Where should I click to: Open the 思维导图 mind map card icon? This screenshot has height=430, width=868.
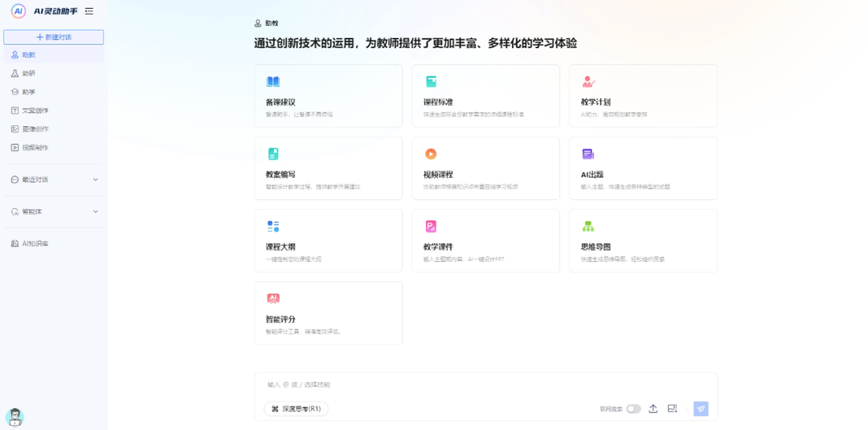[588, 227]
